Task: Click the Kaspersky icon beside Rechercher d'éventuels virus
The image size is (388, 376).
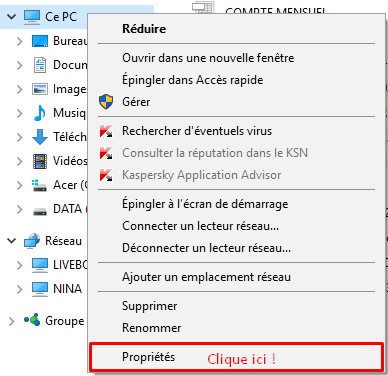Action: click(106, 131)
